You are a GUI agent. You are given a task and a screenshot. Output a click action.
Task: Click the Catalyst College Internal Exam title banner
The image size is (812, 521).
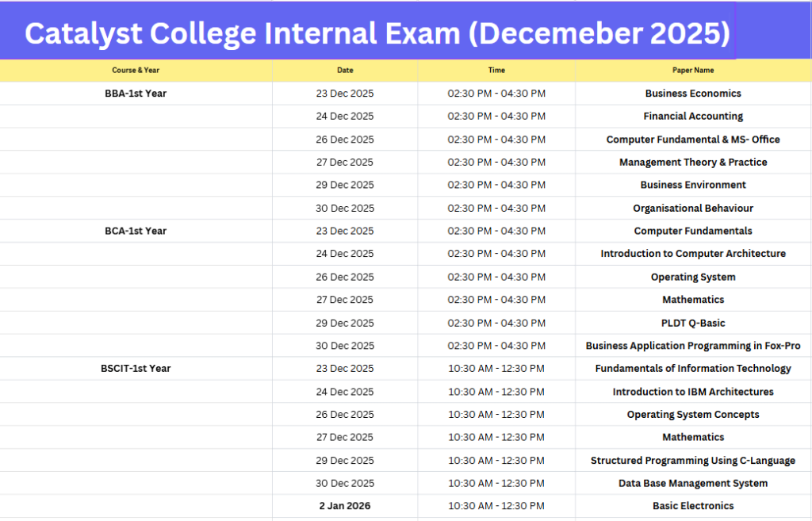[x=377, y=33]
